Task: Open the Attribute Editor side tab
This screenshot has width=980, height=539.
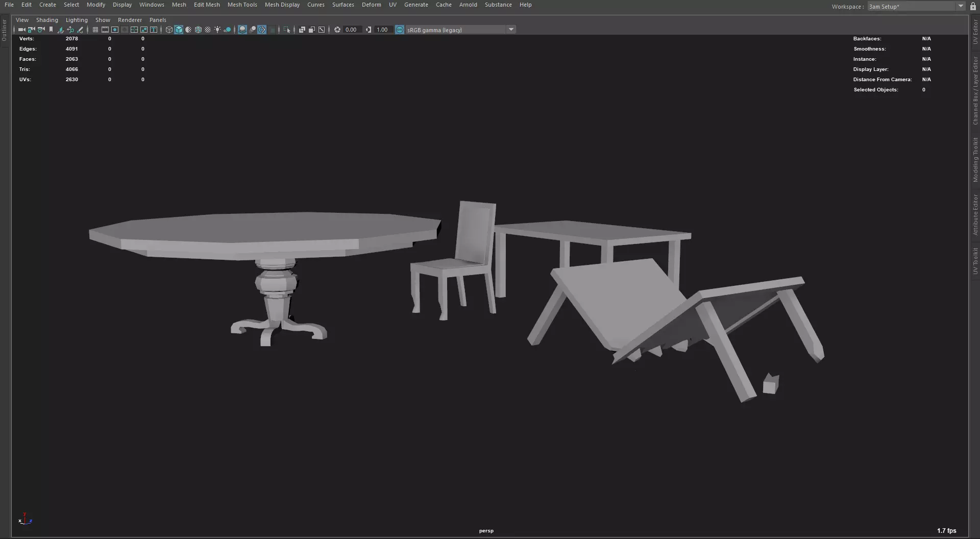Action: 975,214
